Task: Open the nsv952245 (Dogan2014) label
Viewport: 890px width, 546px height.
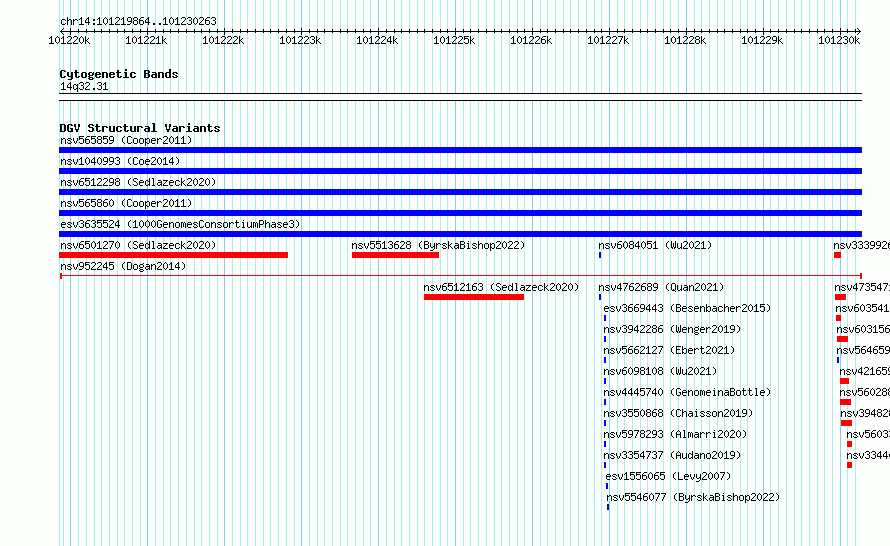Action: pyautogui.click(x=123, y=266)
